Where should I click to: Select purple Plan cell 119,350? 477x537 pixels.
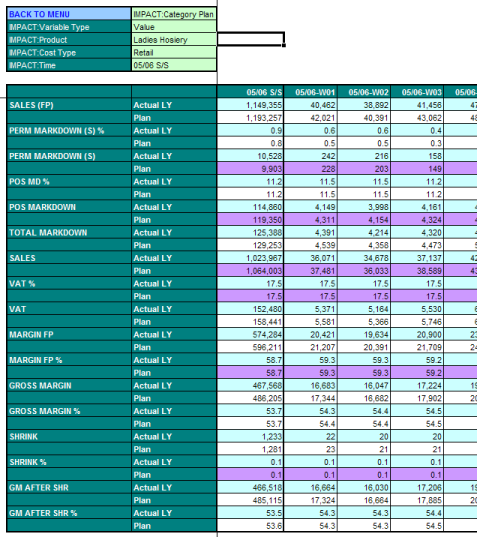click(250, 220)
